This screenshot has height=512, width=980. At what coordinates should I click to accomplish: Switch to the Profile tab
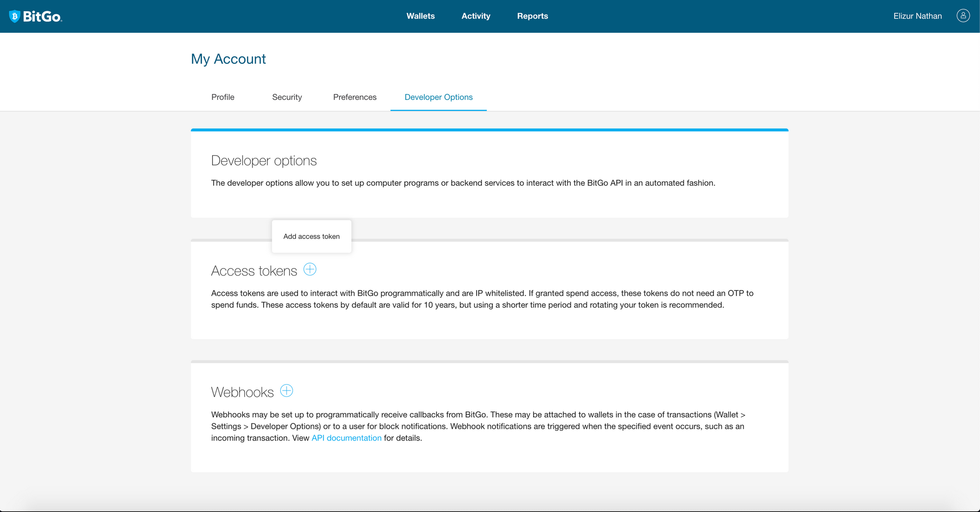[223, 97]
